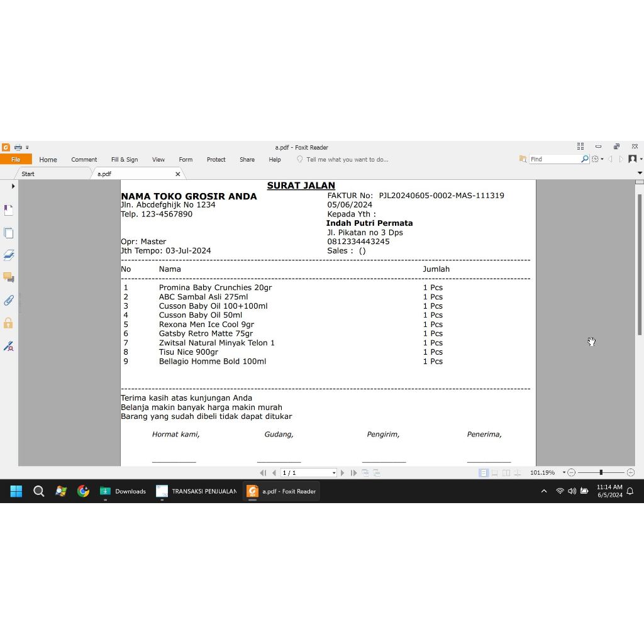Open the Digital Signatures panel

[8, 346]
